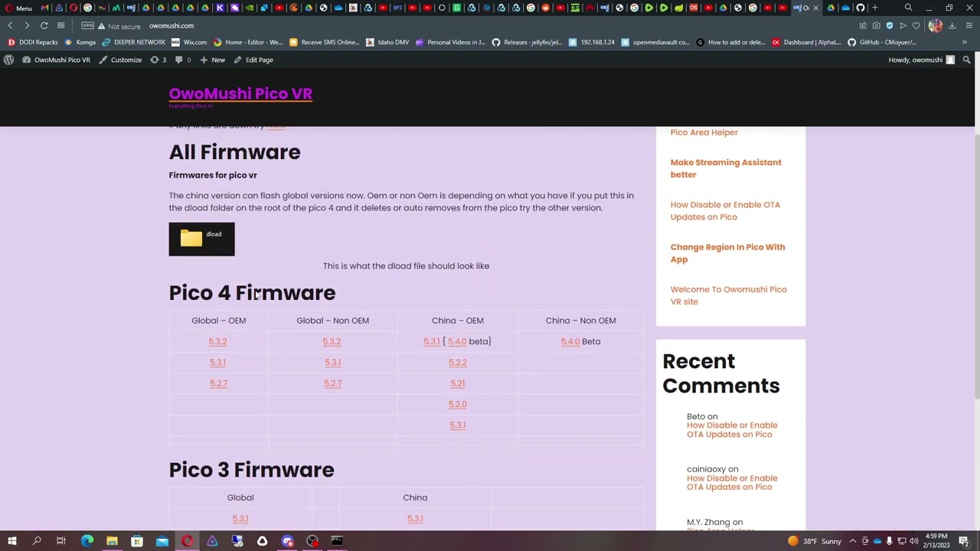
Task: Open China – OEM 5.4.0 beta link
Action: (x=457, y=341)
